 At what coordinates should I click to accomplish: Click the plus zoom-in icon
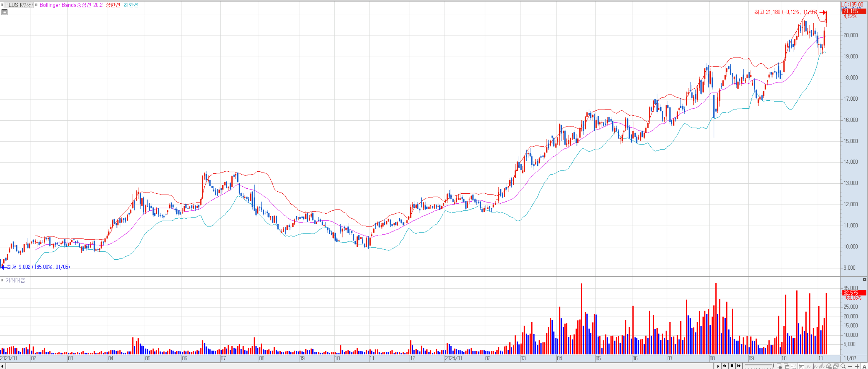point(857,367)
